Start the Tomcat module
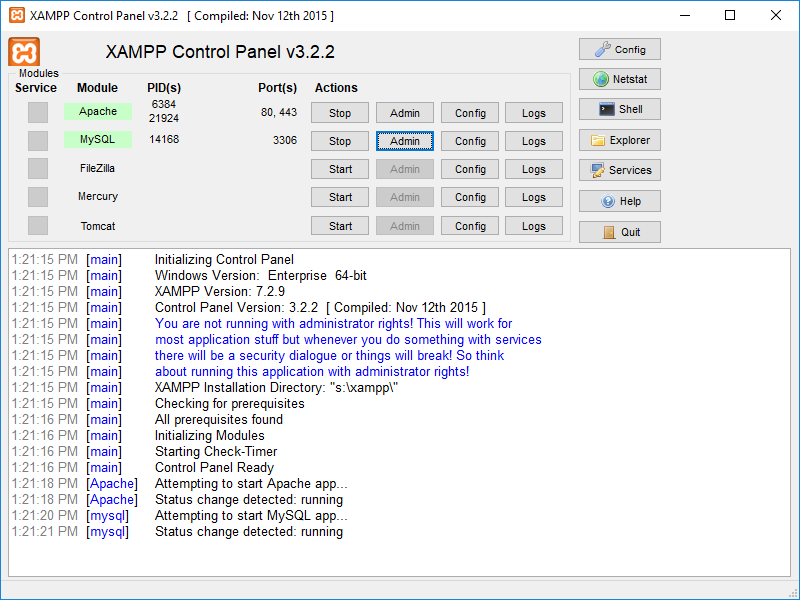Screen dimensions: 800x600 (x=339, y=225)
